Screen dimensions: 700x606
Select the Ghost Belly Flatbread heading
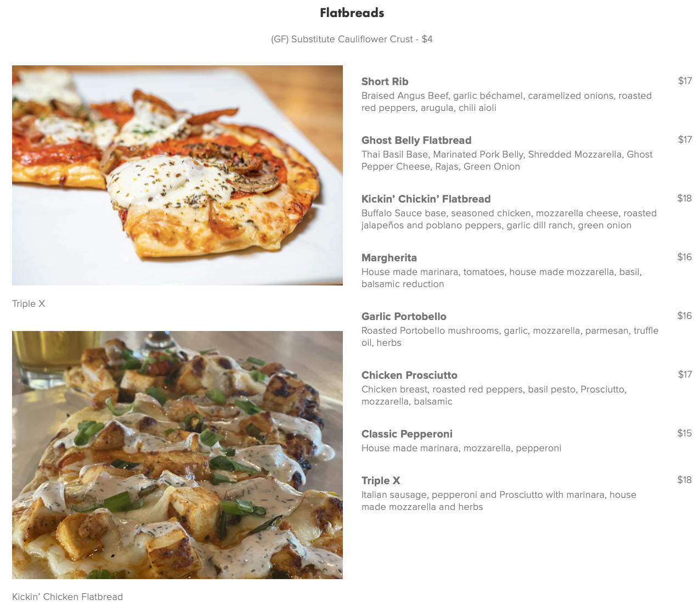click(416, 141)
